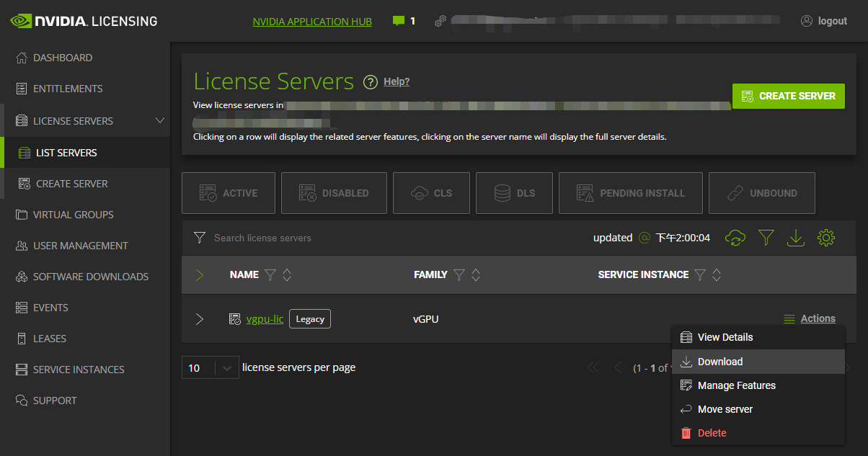Go to first page of results
This screenshot has width=868, height=456.
tap(593, 367)
